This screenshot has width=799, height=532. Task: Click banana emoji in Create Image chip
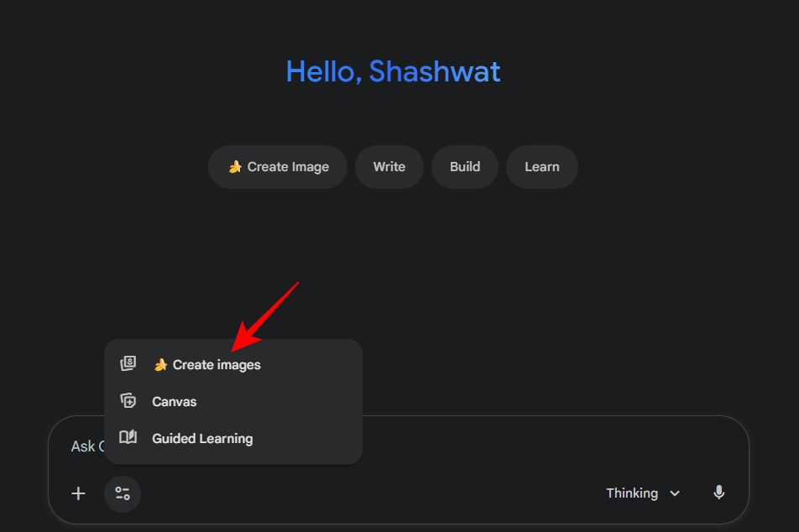[235, 167]
